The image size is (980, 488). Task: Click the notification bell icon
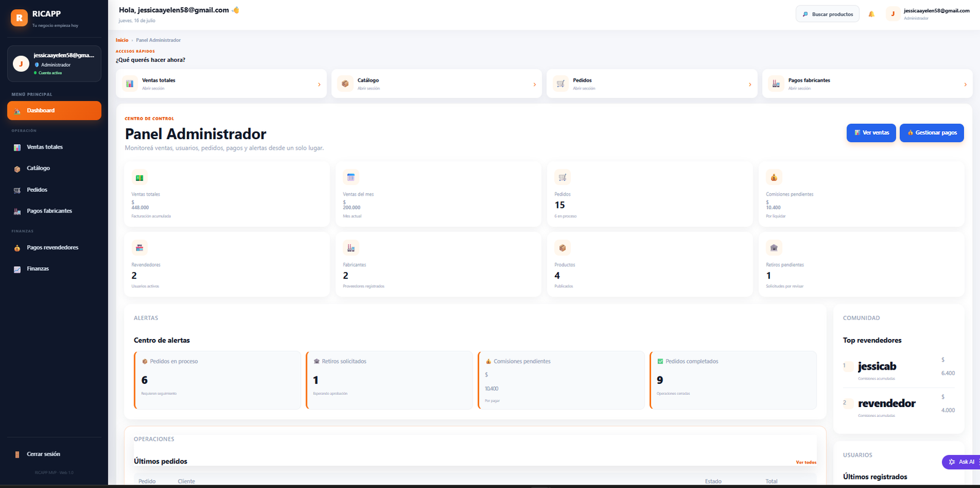871,14
